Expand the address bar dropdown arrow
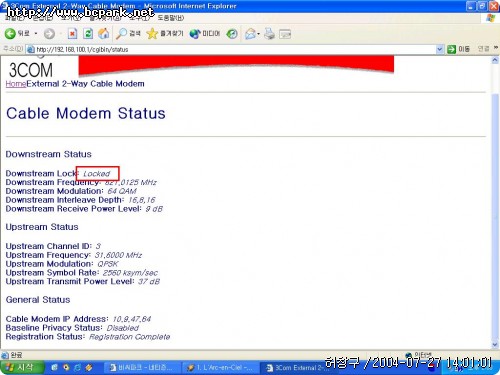Screen dimensions: 500x375 coord(440,49)
